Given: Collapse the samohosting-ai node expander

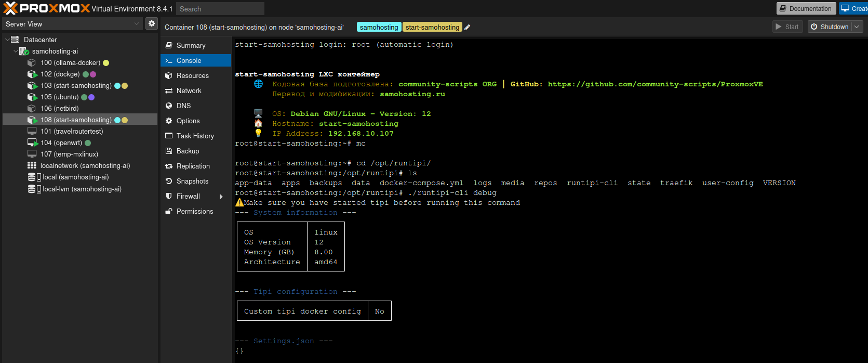Looking at the screenshot, I should point(16,51).
